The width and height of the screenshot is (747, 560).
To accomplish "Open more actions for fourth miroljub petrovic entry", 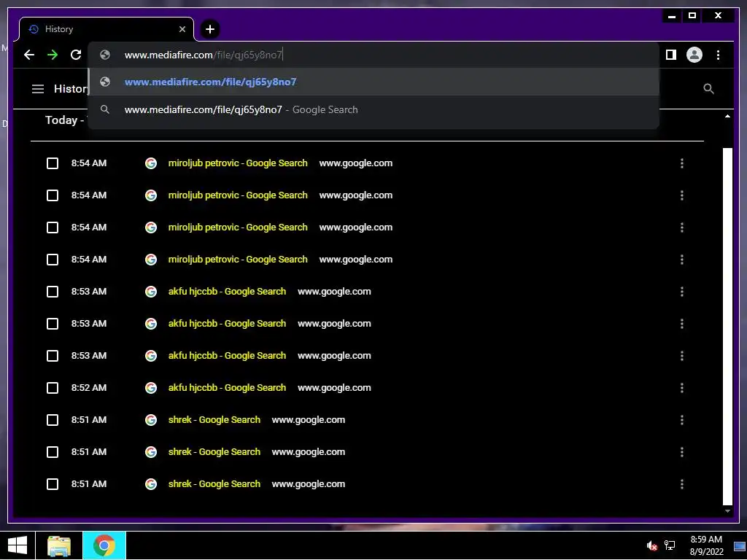I will pyautogui.click(x=682, y=260).
